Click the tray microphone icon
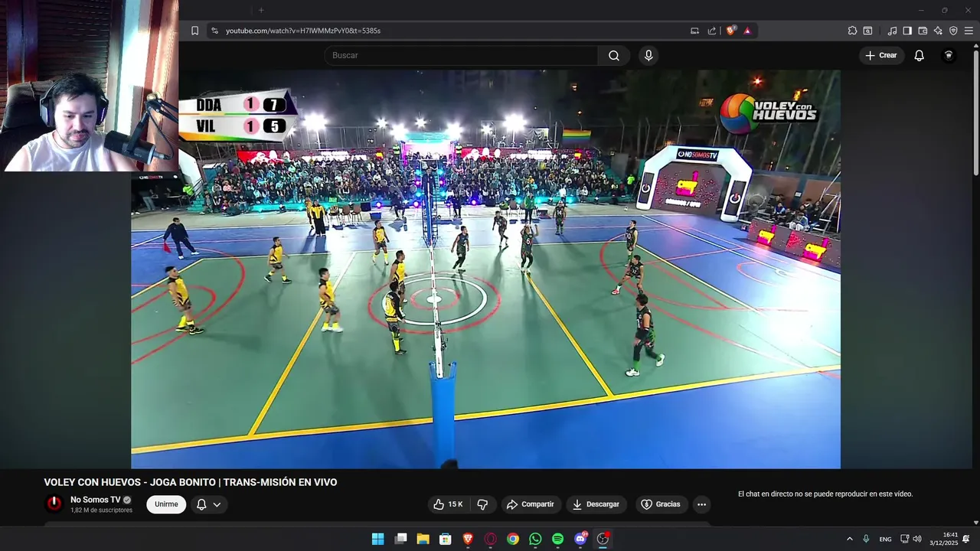Image resolution: width=980 pixels, height=551 pixels. click(x=866, y=539)
